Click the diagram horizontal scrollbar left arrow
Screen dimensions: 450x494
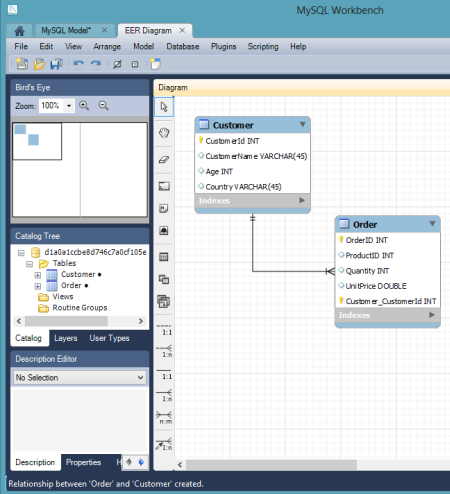180,464
